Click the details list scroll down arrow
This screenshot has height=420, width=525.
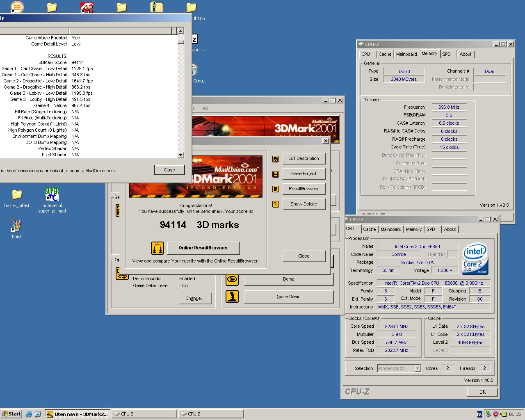coord(180,155)
